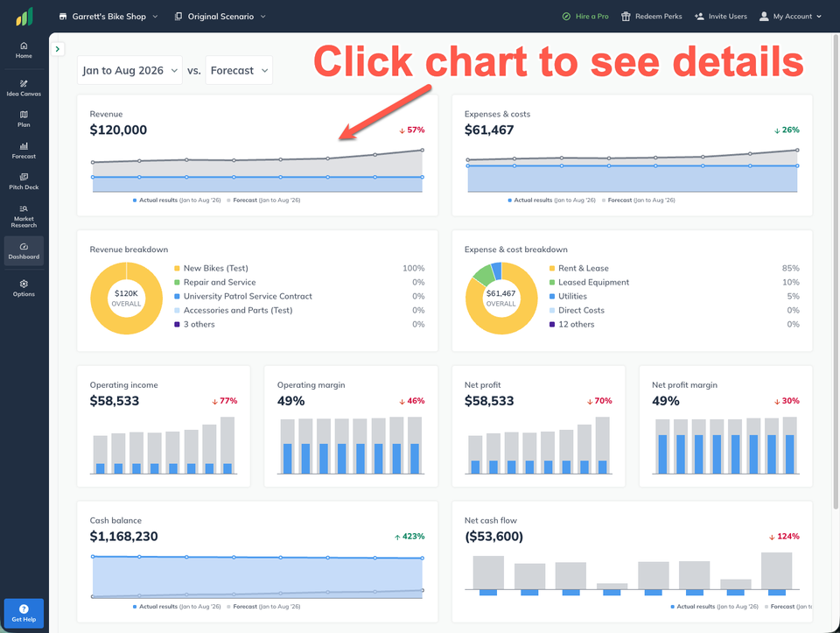This screenshot has height=633, width=840.
Task: Go to Plan in the sidebar
Action: (x=24, y=119)
